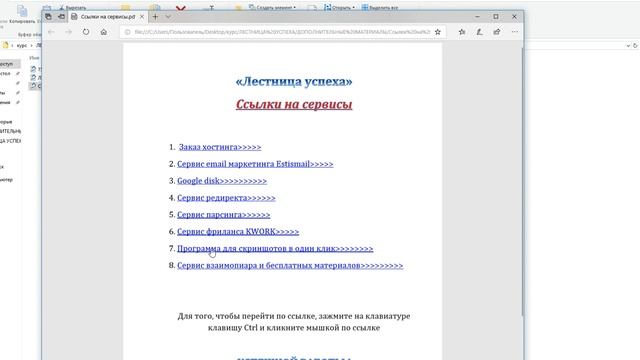
Task: Click the red delete icon in Explorer ribbon
Action: 181,7
